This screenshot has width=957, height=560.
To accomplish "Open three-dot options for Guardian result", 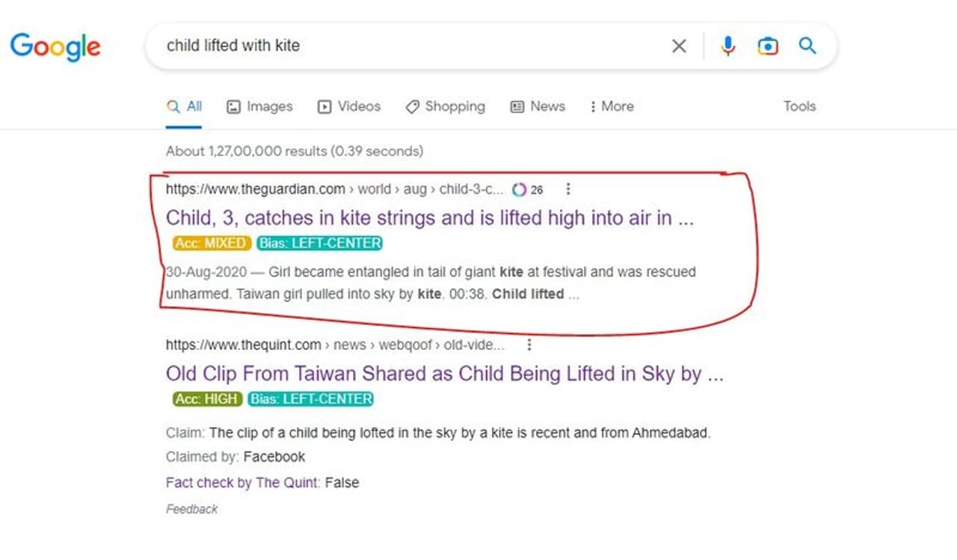I will 568,189.
